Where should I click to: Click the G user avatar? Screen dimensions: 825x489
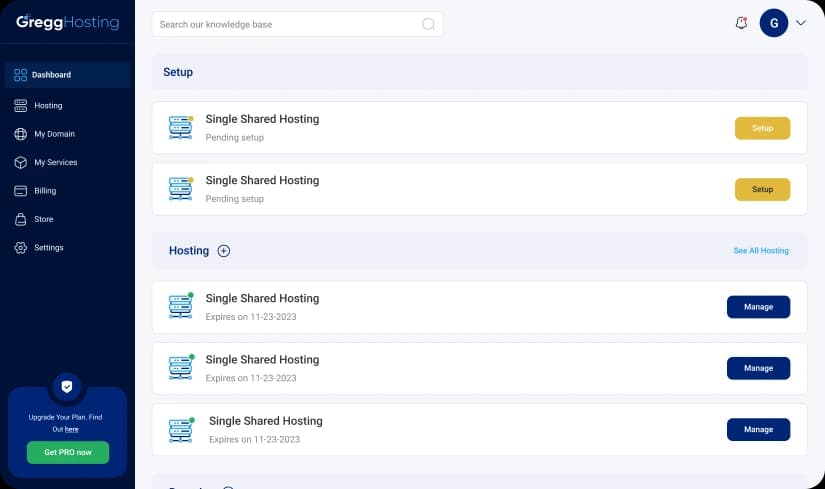(773, 23)
